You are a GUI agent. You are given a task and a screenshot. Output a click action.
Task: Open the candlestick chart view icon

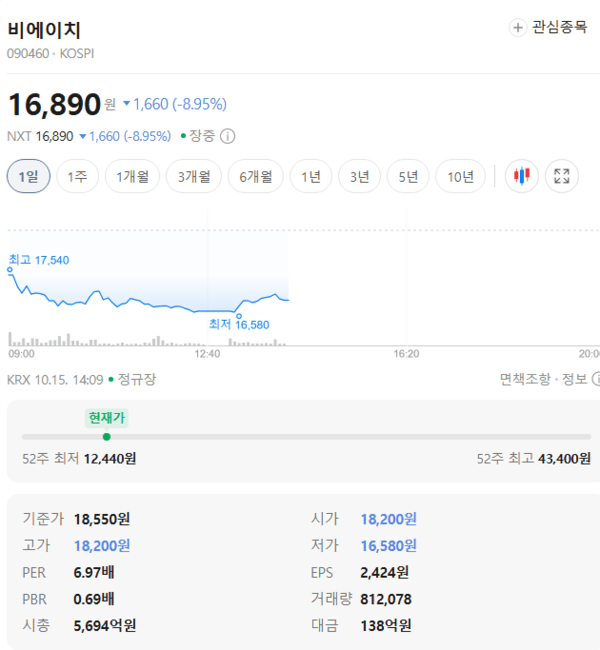[522, 176]
